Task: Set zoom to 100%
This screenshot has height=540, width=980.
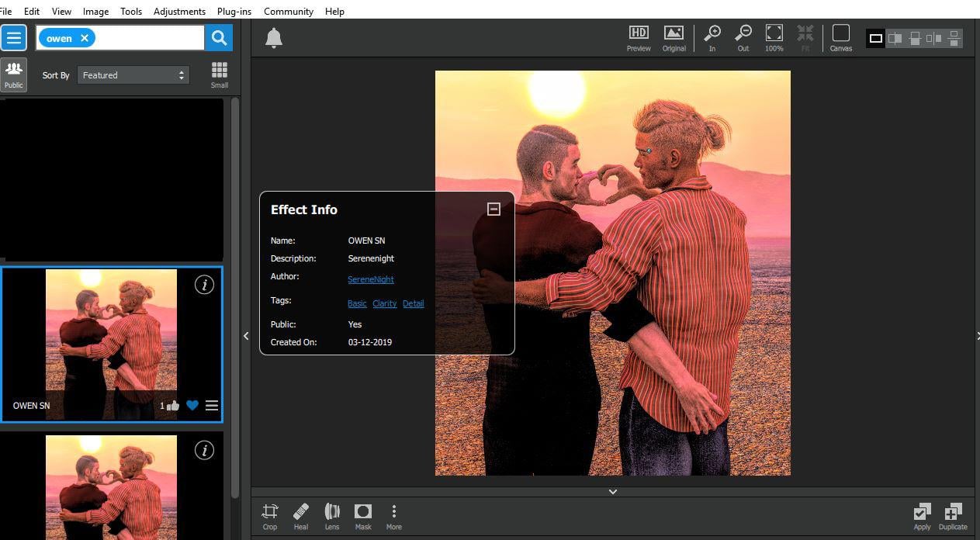Action: click(x=774, y=38)
